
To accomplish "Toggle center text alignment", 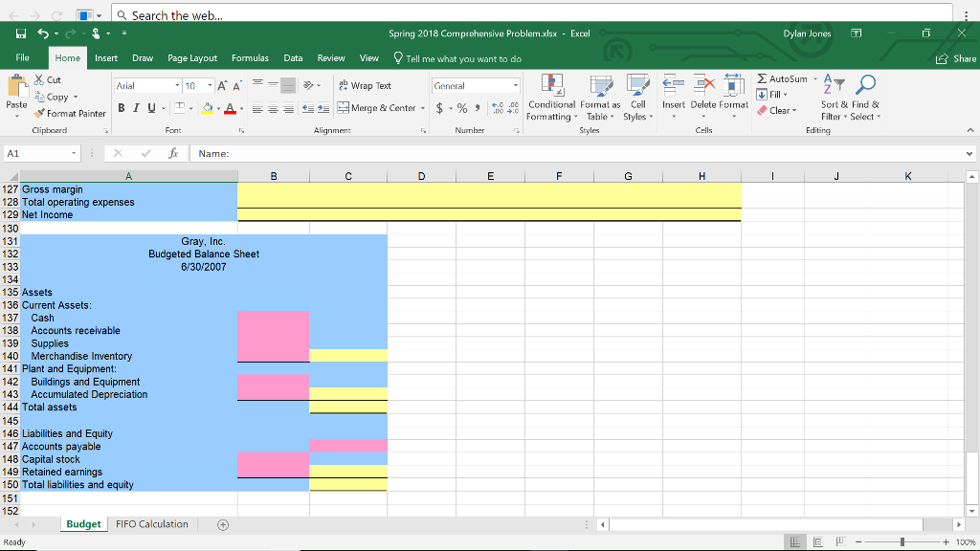I will tap(273, 109).
